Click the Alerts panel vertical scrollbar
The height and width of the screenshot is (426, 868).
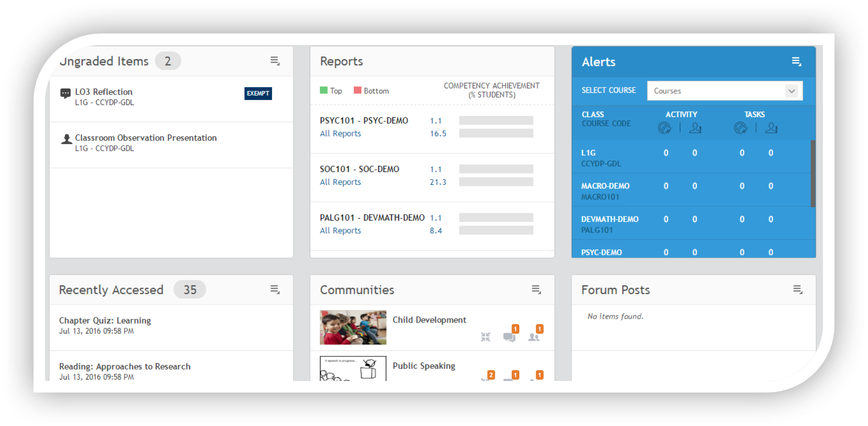(813, 173)
